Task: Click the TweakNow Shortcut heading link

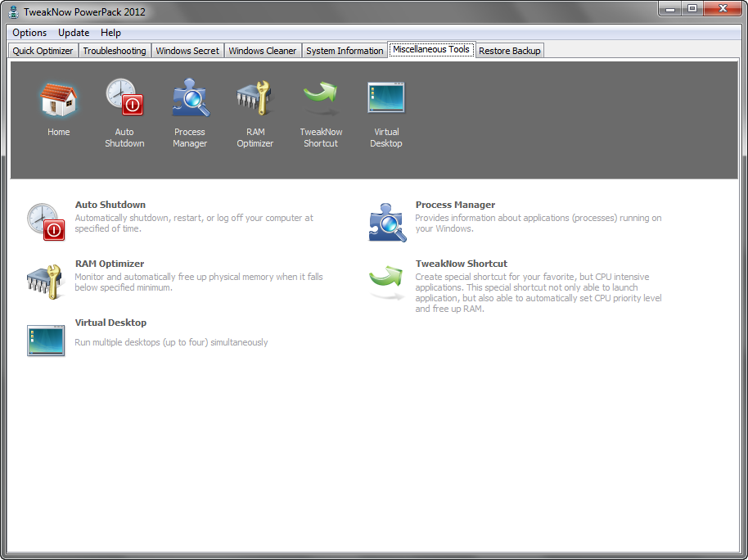Action: 462,264
